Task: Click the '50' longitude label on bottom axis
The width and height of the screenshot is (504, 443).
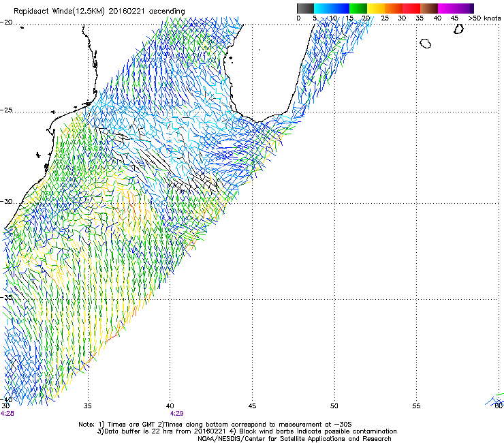Action: click(334, 406)
